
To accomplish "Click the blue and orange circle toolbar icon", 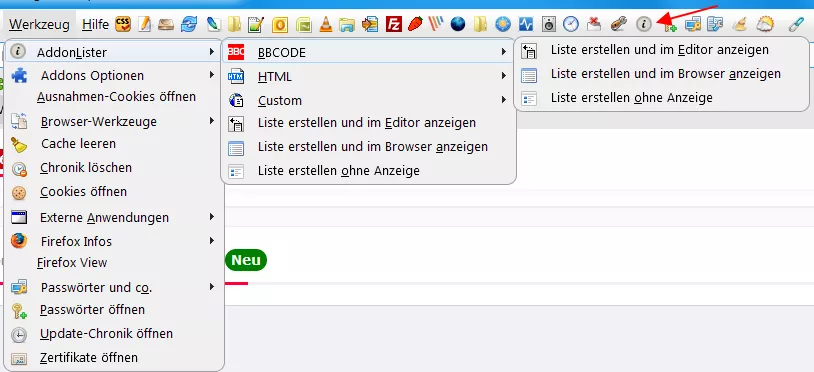I will 503,24.
